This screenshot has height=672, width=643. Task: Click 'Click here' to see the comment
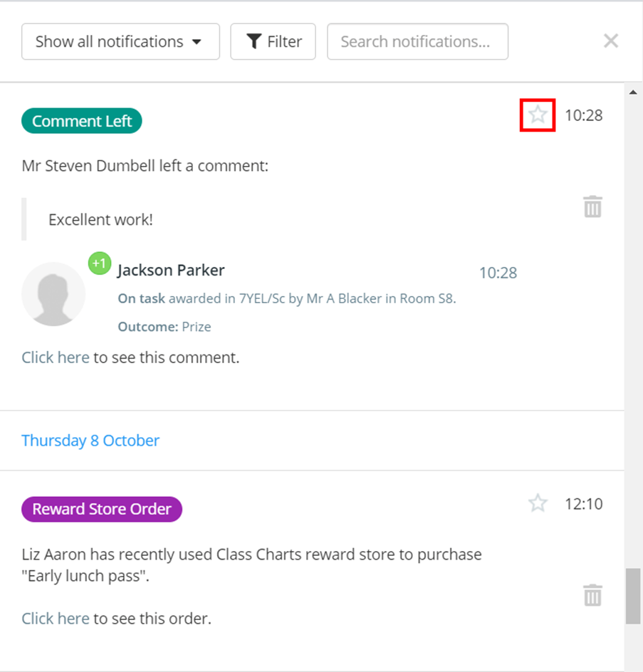click(55, 357)
